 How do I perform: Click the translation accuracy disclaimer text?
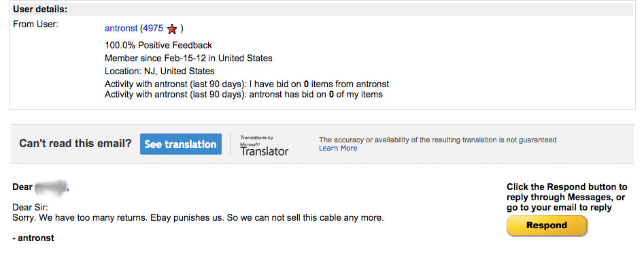438,140
